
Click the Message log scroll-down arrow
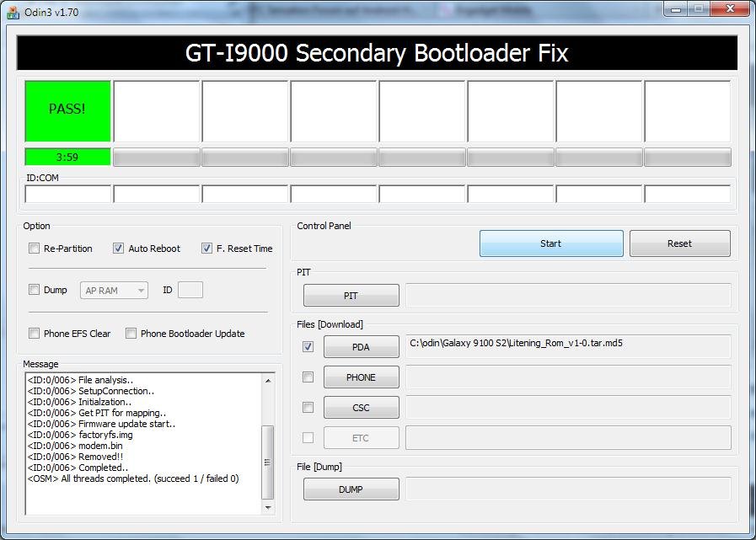pyautogui.click(x=268, y=508)
